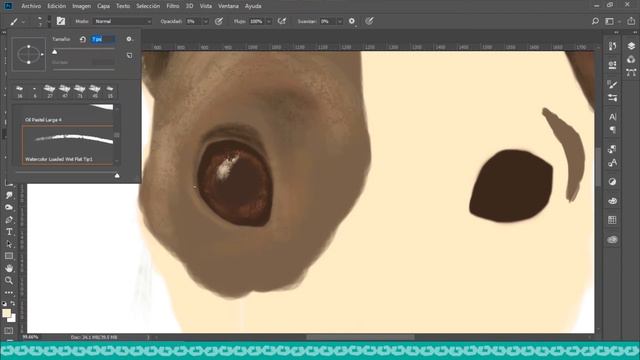Open the Paragraph panel icon
640x360 pixels.
click(612, 130)
